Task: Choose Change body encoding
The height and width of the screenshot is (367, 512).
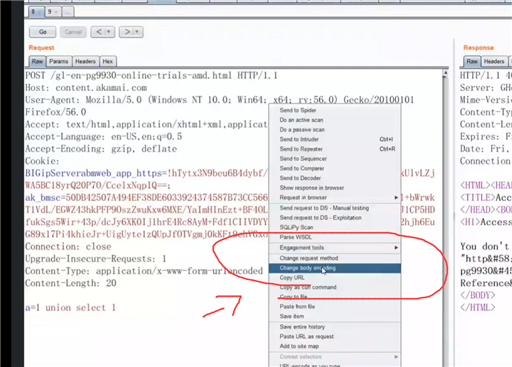Action: coord(335,268)
